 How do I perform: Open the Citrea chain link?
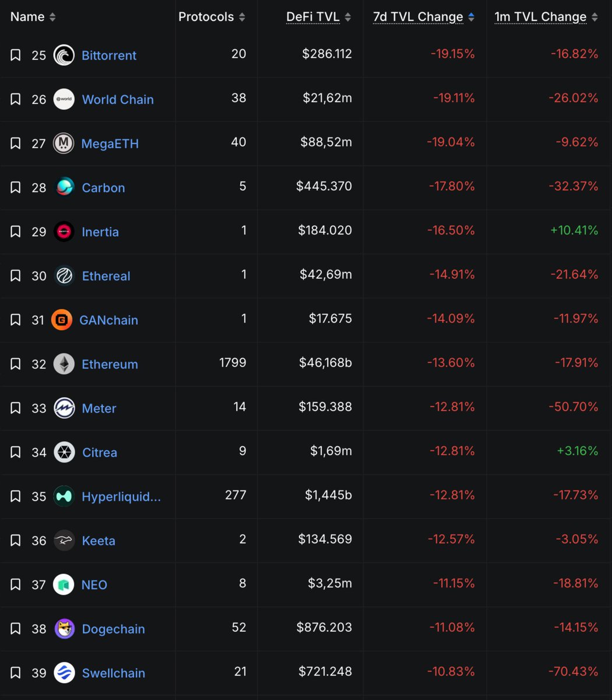[x=100, y=452]
